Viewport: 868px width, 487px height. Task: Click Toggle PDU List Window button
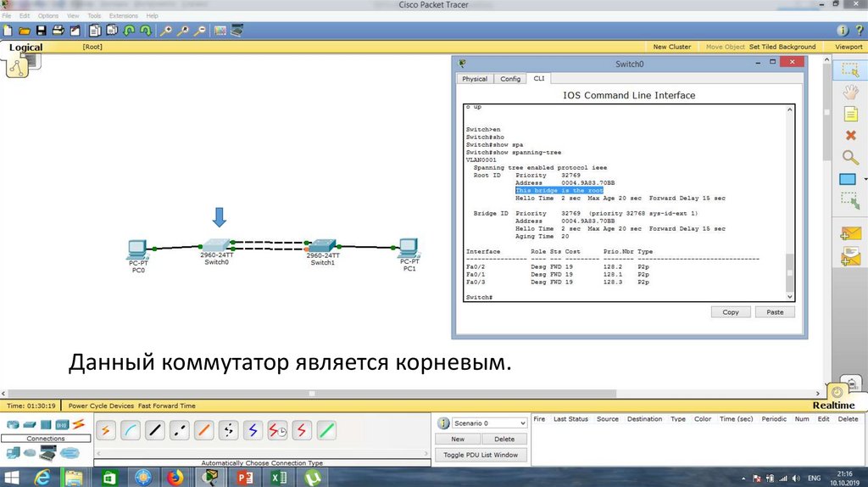click(x=481, y=455)
